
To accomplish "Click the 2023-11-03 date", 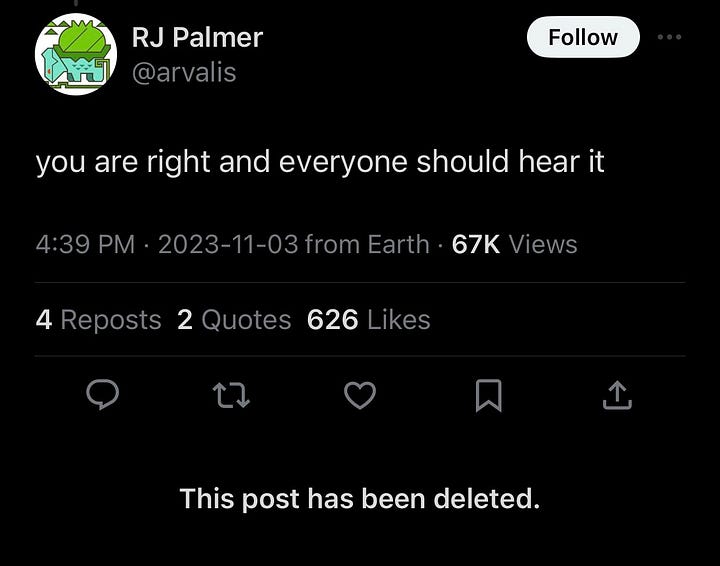I will click(x=228, y=244).
